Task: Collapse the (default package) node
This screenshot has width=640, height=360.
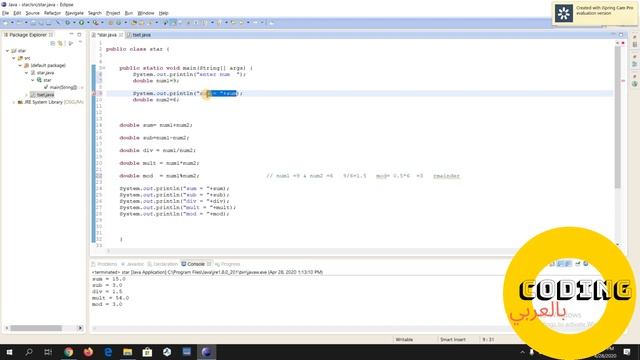Action: tap(20, 65)
